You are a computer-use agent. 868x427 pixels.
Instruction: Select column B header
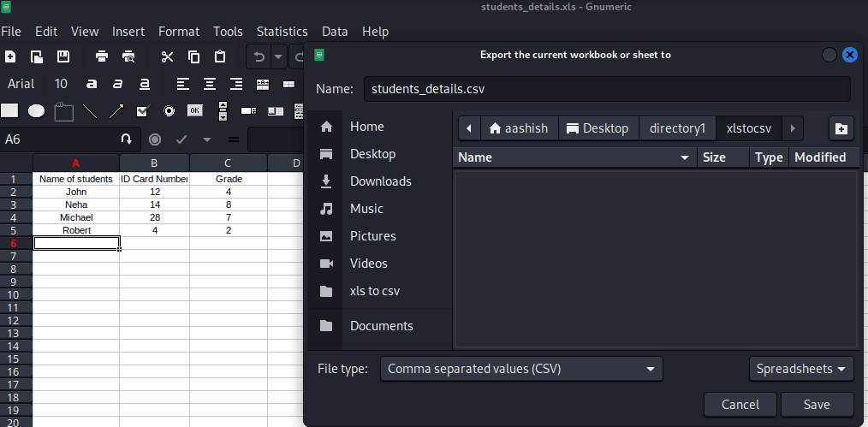point(154,163)
